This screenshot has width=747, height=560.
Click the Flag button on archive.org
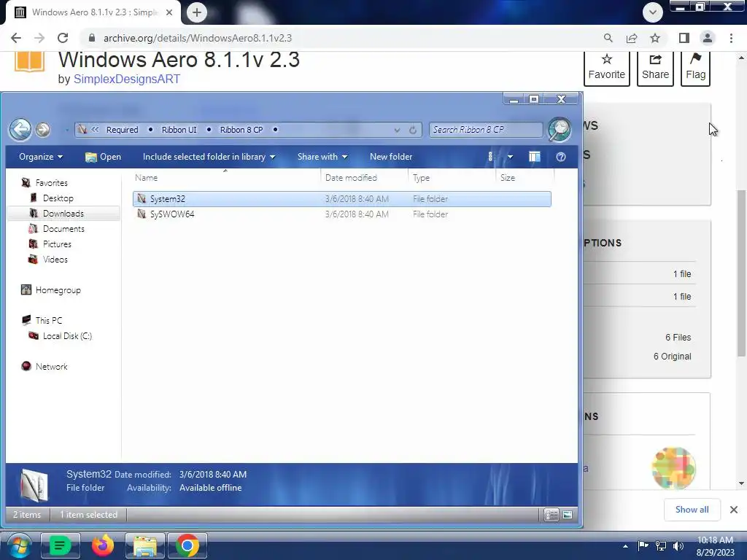pyautogui.click(x=695, y=68)
